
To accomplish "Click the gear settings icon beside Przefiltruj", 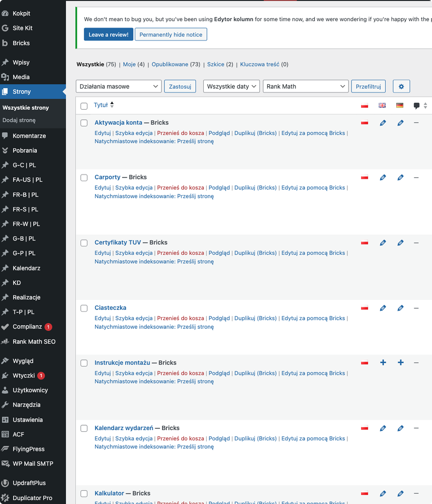I will point(401,86).
